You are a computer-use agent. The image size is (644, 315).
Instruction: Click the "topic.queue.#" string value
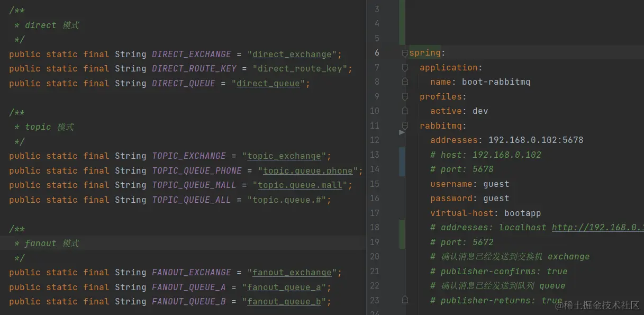(287, 200)
